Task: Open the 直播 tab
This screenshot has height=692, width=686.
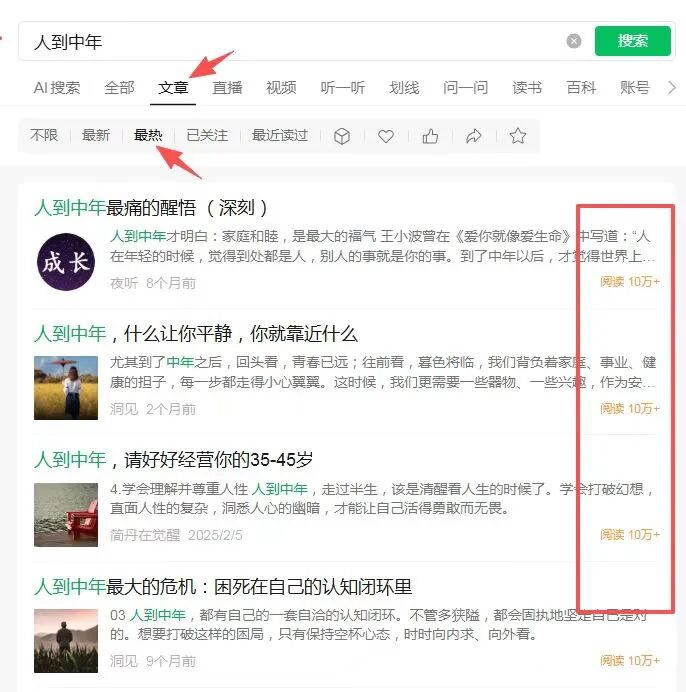Action: [227, 88]
